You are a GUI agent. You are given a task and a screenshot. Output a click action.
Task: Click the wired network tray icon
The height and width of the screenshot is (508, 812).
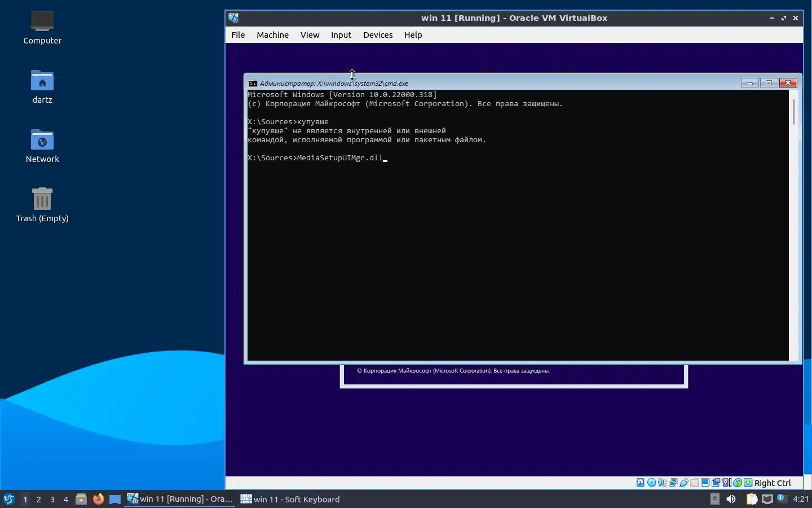pos(767,499)
